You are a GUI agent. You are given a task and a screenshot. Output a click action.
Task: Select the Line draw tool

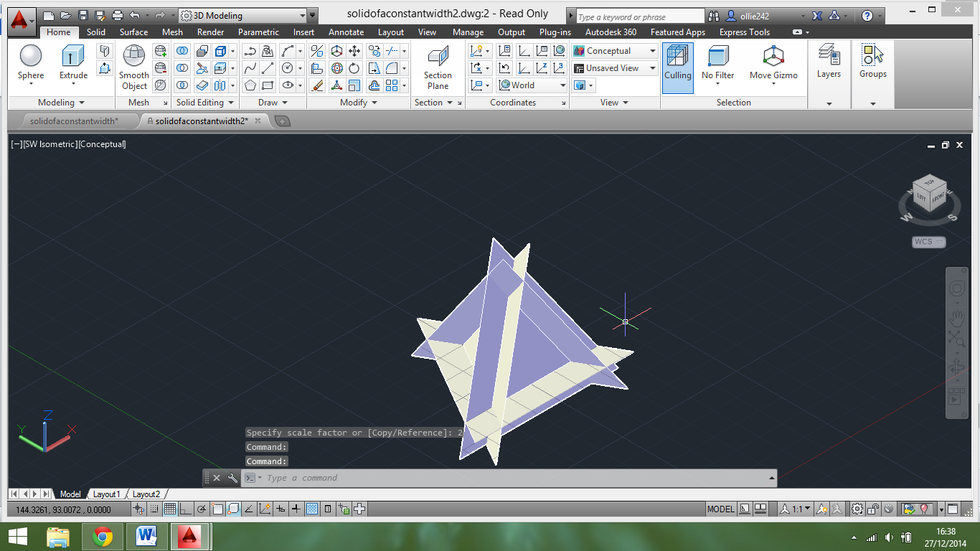(268, 68)
